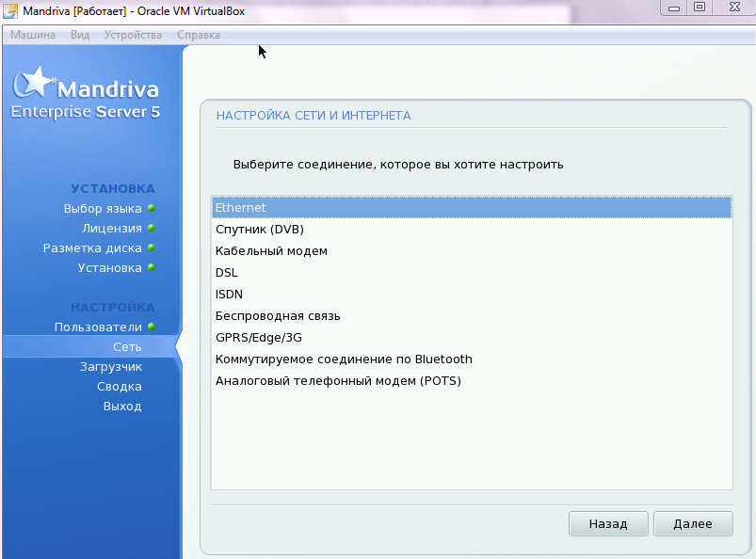Click green dot next to Пользователи
This screenshot has width=756, height=559.
click(152, 327)
